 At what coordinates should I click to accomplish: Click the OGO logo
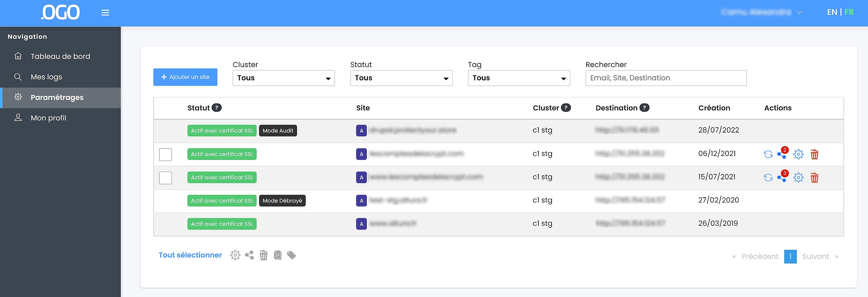coord(60,13)
